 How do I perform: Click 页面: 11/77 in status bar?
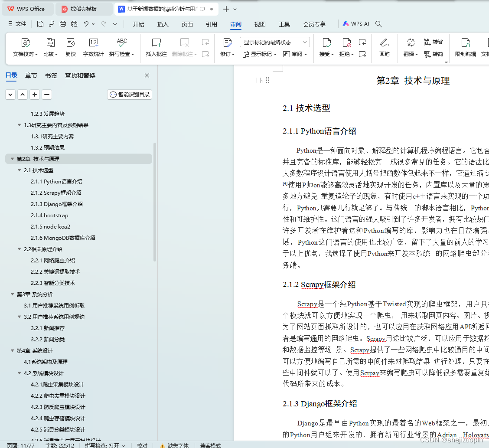tap(20, 445)
